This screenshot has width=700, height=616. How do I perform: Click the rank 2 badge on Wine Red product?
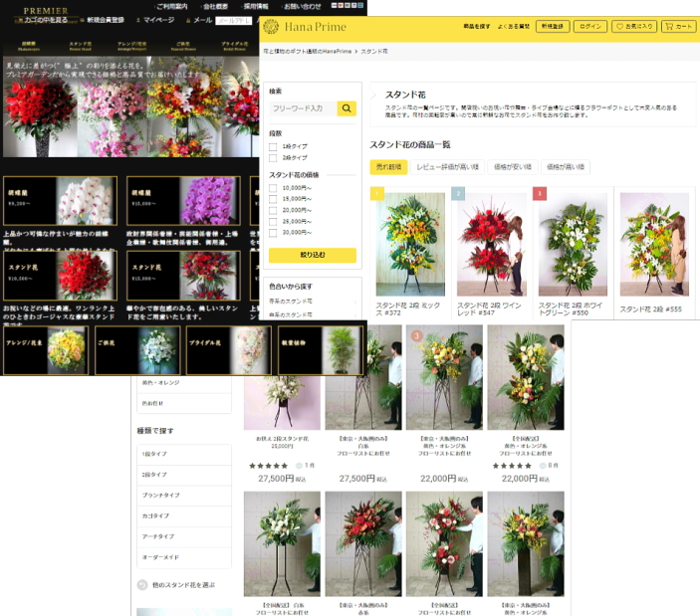pyautogui.click(x=458, y=194)
